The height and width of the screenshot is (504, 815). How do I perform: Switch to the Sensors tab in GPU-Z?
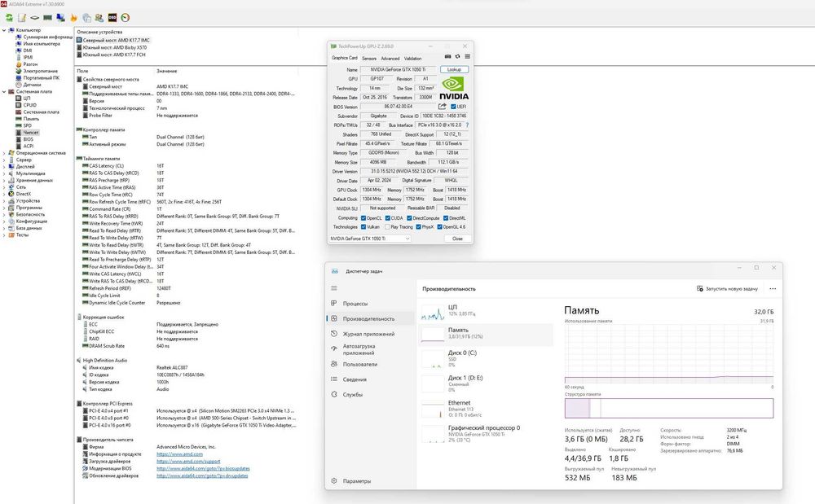[369, 58]
